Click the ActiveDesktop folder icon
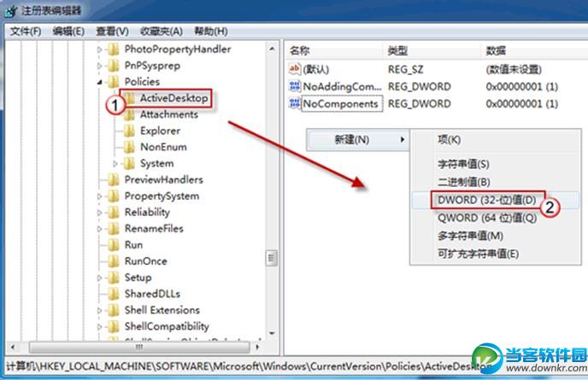Screen dimensions: 588x380 (x=130, y=98)
